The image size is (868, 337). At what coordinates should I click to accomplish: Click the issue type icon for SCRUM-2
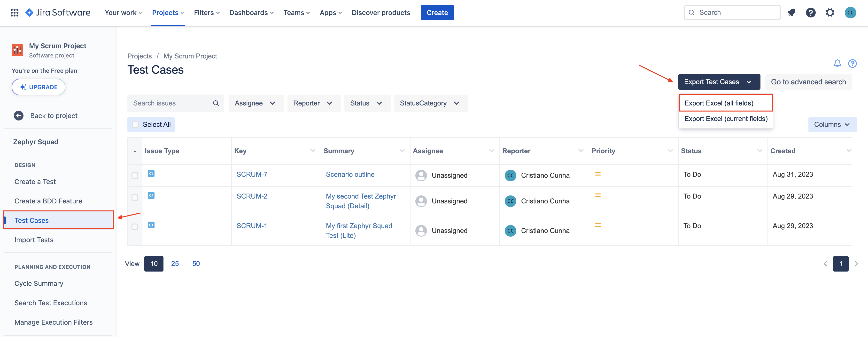point(151,196)
